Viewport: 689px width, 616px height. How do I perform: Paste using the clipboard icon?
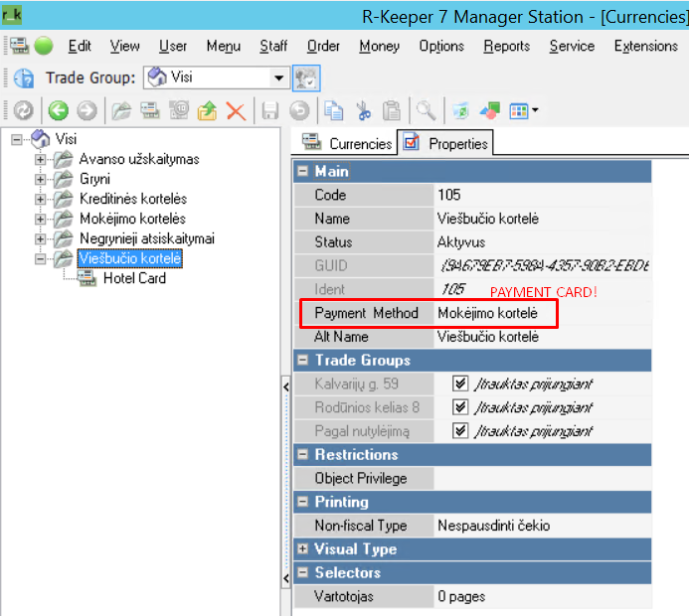pos(392,110)
